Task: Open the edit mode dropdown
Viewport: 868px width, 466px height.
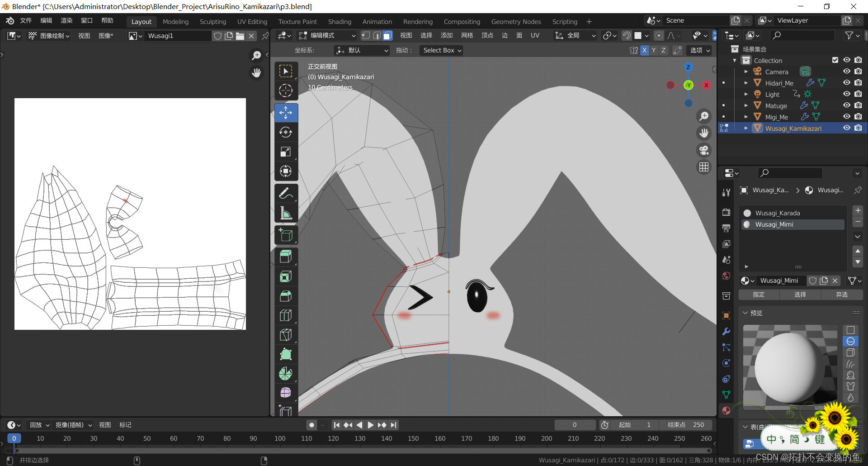Action: click(x=327, y=35)
